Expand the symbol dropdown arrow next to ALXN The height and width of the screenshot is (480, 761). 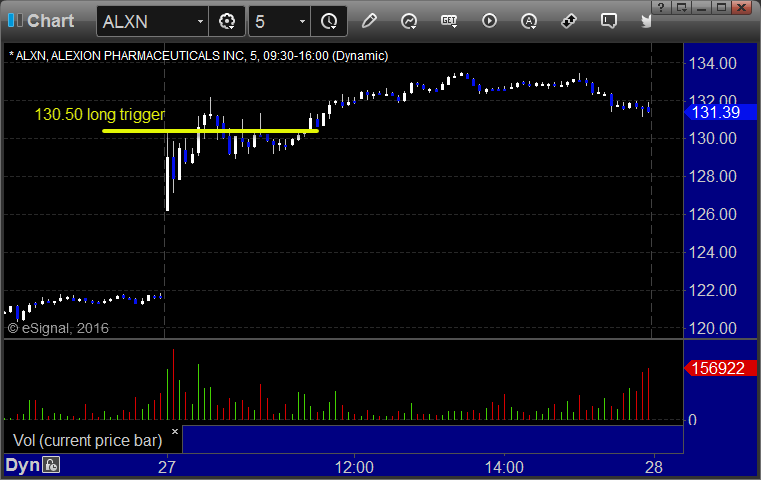(200, 21)
